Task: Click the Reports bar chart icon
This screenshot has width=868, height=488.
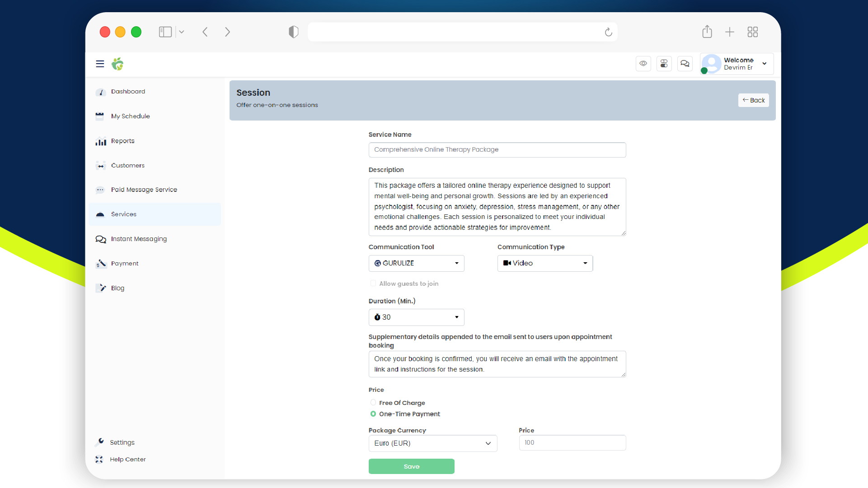Action: point(100,140)
